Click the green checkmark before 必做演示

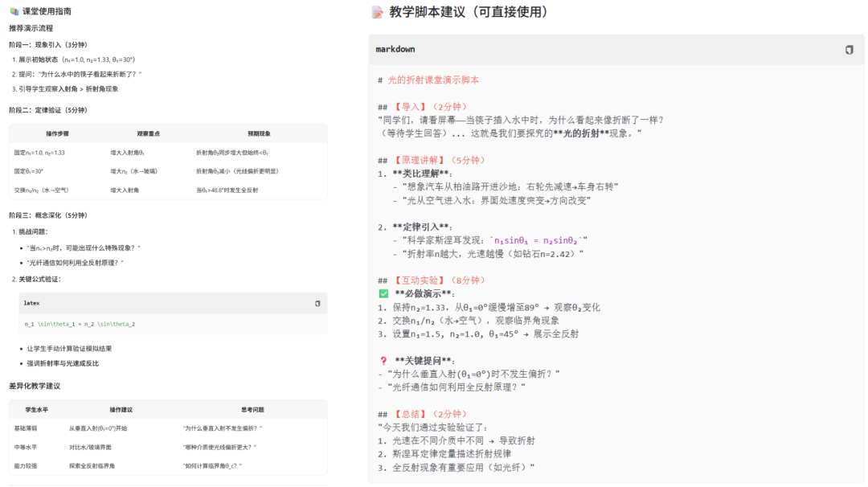tap(383, 293)
